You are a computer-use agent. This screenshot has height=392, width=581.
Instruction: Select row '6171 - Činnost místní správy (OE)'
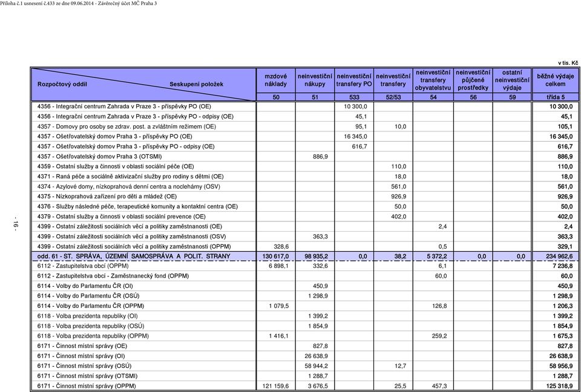coord(304,346)
